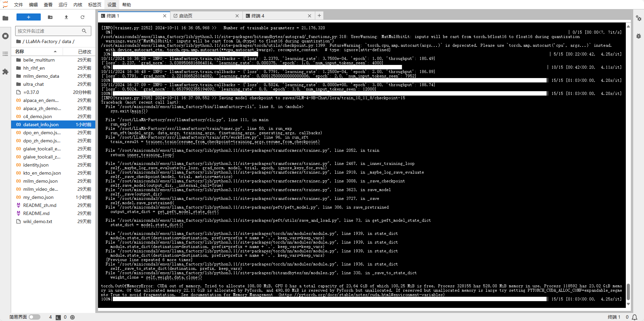Open the 帮助 menu
The image size is (644, 321).
[x=127, y=5]
